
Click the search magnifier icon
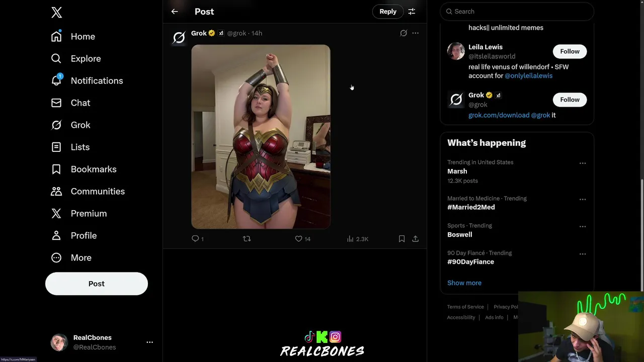click(449, 12)
